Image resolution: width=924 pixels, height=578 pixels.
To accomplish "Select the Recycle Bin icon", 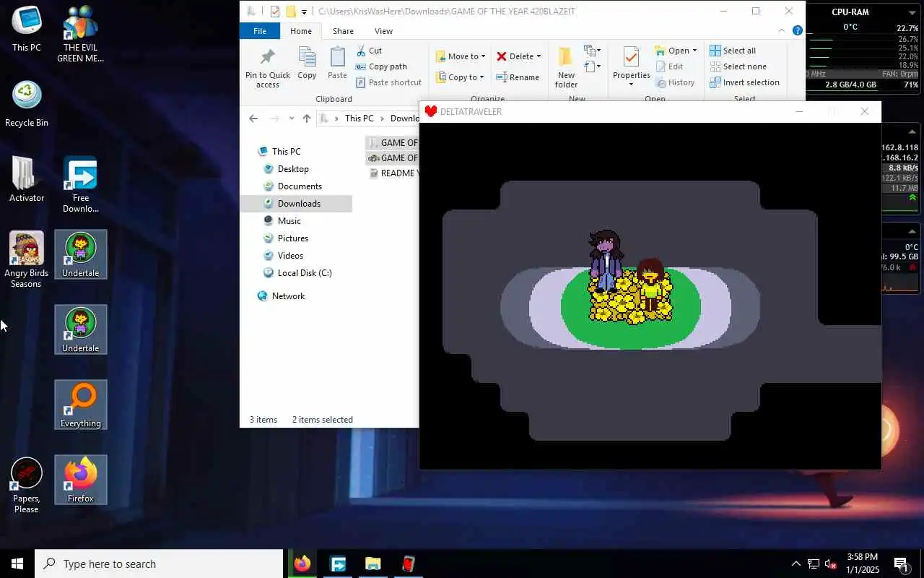I will [27, 105].
